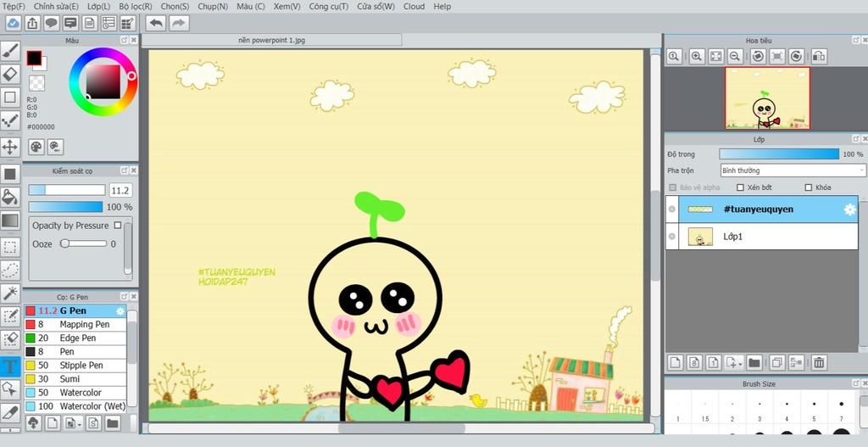Select the Stipple Pen brush

75,366
